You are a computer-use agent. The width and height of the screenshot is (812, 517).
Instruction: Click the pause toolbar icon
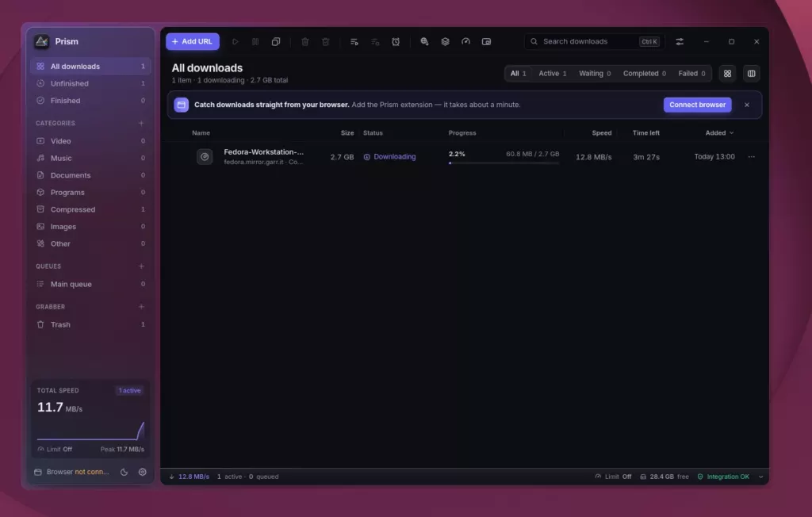(x=255, y=41)
